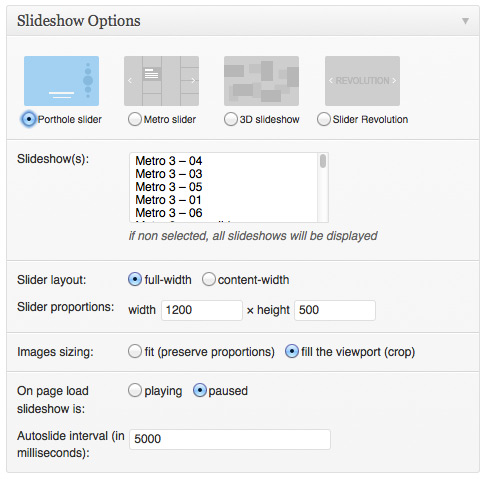Select the 3D slideshow radio button

(x=231, y=119)
